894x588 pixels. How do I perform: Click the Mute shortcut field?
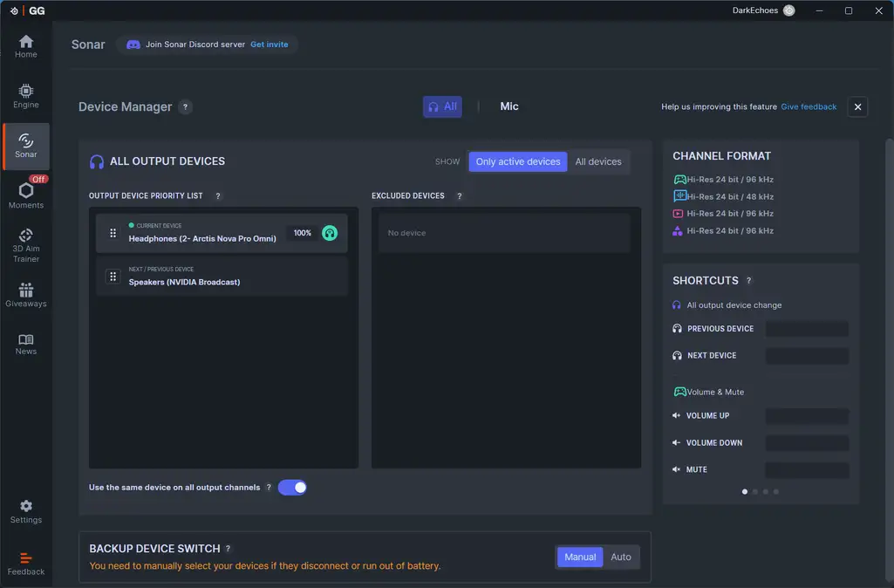click(x=807, y=470)
